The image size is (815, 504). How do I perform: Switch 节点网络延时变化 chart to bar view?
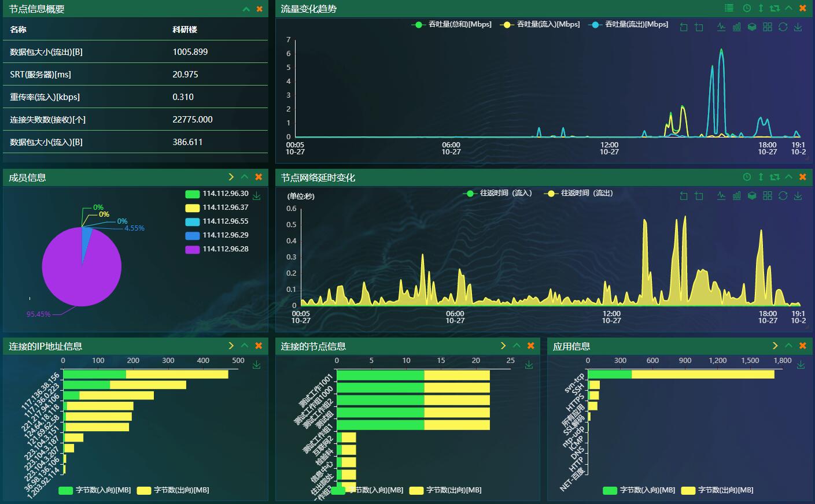pyautogui.click(x=736, y=195)
